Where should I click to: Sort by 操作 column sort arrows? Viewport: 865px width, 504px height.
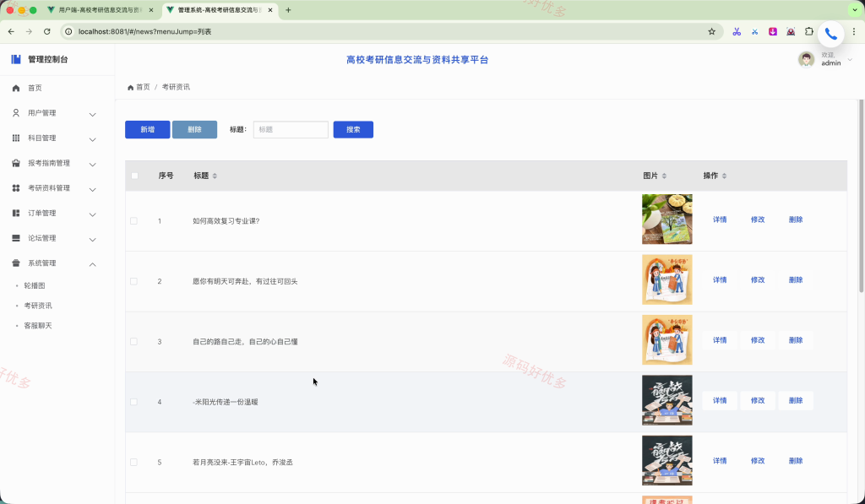click(x=724, y=176)
